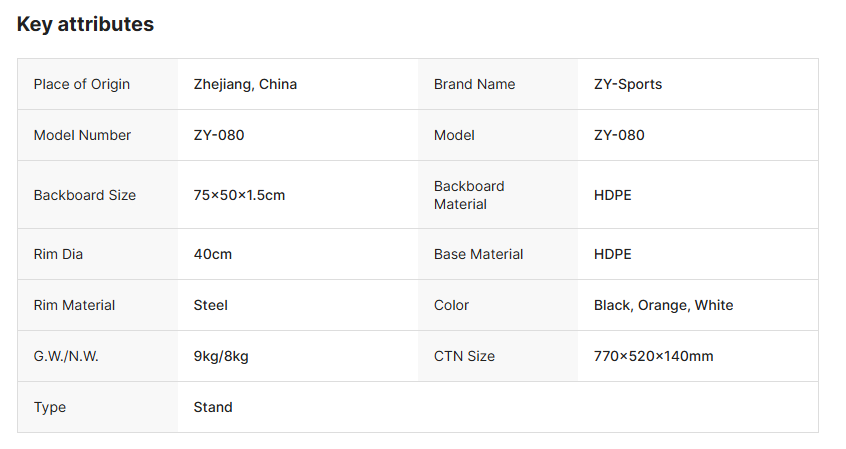The height and width of the screenshot is (449, 846).
Task: Click the G.W./N.W. label
Action: tap(67, 356)
